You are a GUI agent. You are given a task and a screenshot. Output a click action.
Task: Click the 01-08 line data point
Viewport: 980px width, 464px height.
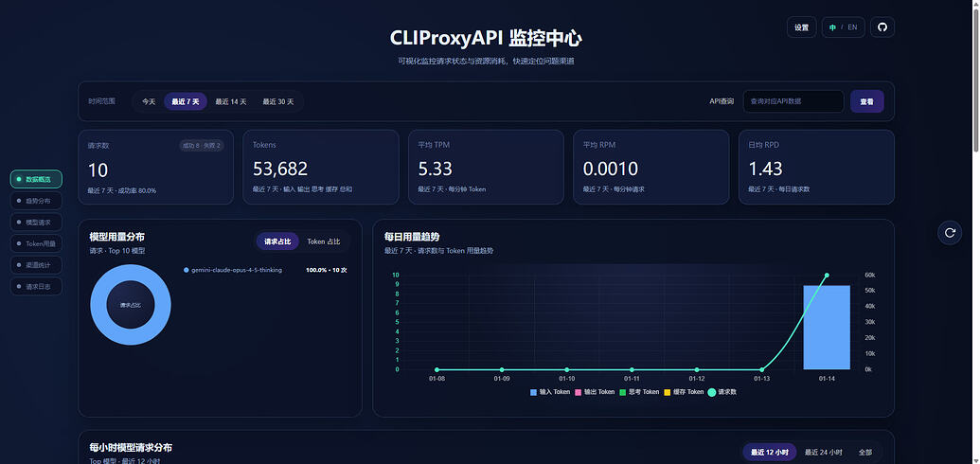437,369
